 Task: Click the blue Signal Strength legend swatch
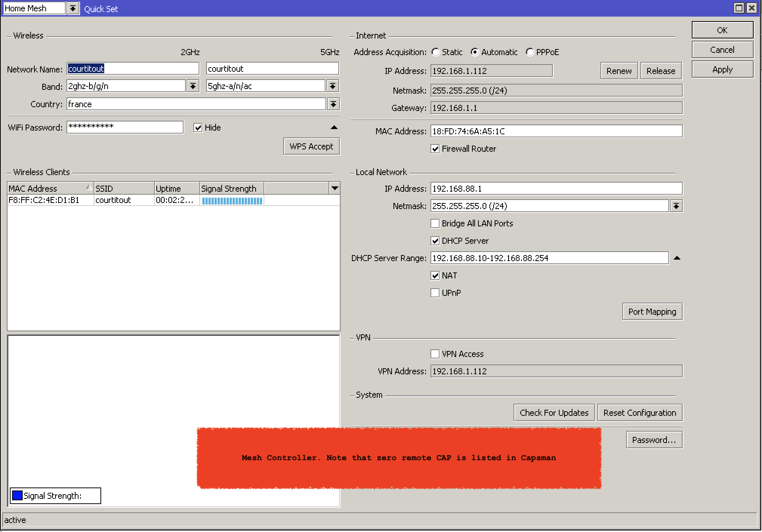pos(17,495)
